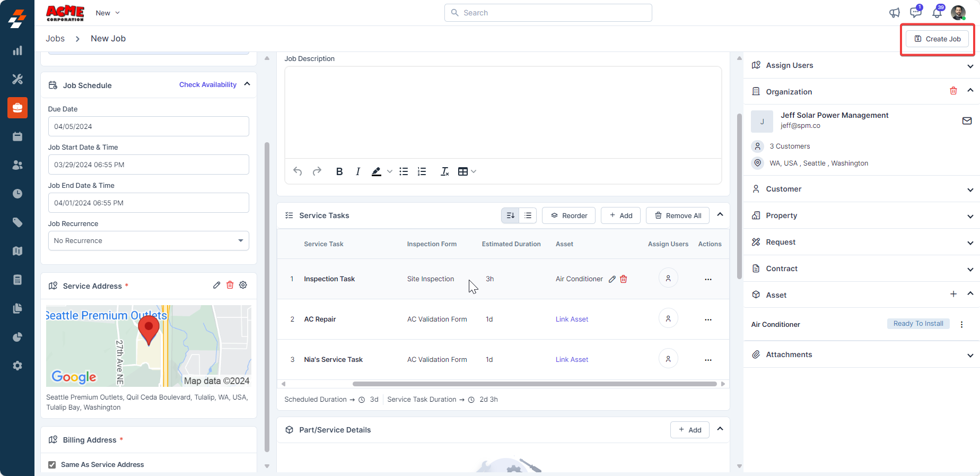Viewport: 980px width, 476px height.
Task: Edit the Service Address with pencil icon
Action: (x=216, y=285)
